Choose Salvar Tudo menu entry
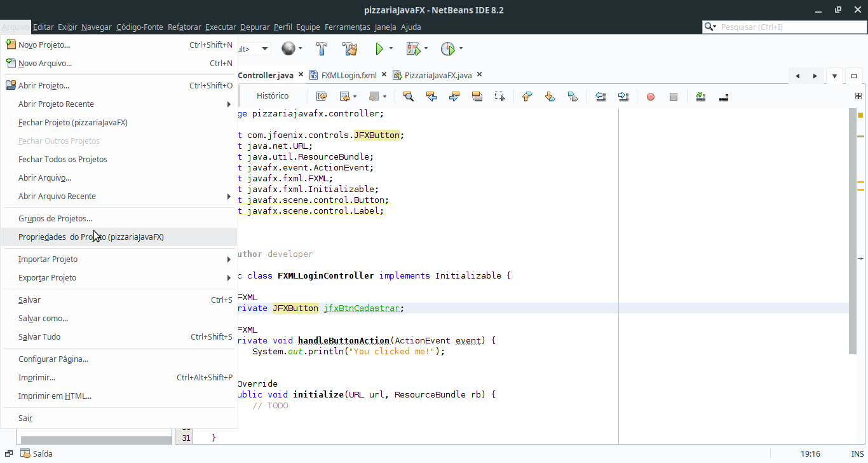The width and height of the screenshot is (868, 463). (x=119, y=336)
